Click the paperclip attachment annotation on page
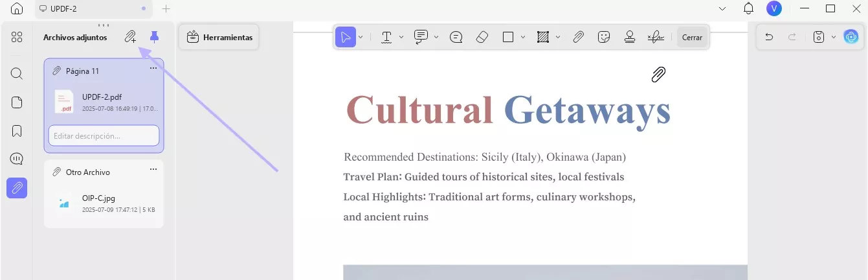The width and height of the screenshot is (868, 280). 658,75
